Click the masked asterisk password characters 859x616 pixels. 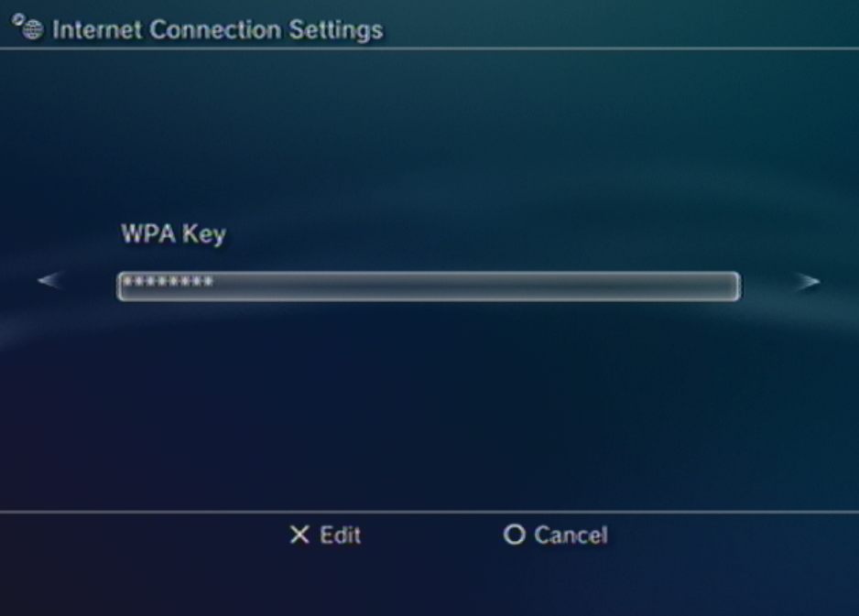coord(168,282)
